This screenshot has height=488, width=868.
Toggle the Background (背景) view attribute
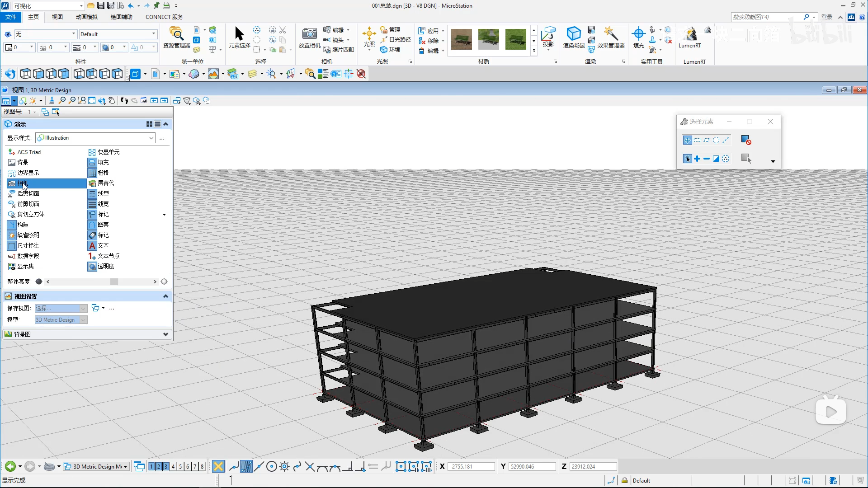coord(23,162)
